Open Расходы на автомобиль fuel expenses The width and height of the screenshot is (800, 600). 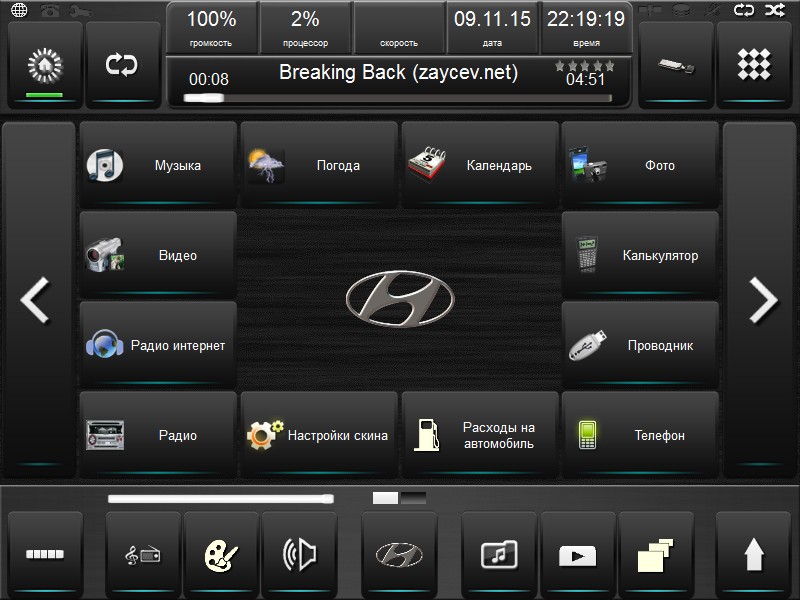point(480,435)
